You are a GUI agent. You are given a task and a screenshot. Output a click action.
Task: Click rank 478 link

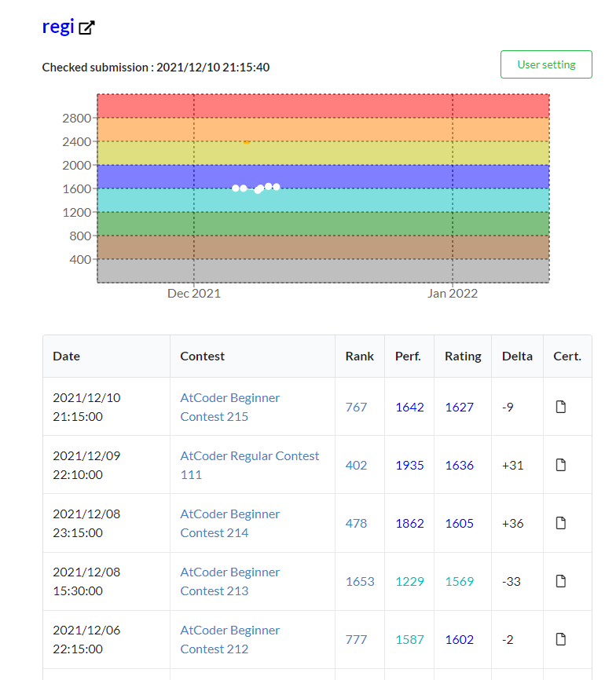[356, 524]
